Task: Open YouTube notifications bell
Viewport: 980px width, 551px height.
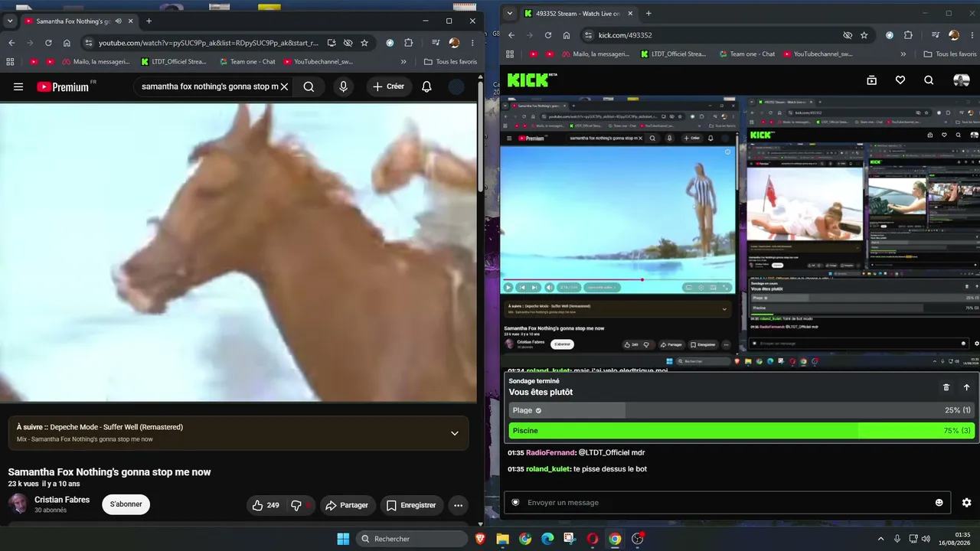Action: tap(426, 86)
